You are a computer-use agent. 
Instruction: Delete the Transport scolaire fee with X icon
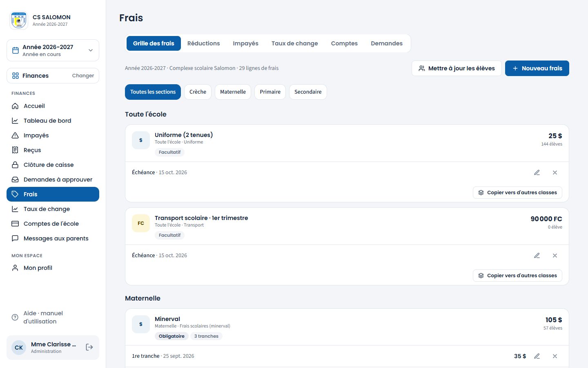pyautogui.click(x=555, y=256)
